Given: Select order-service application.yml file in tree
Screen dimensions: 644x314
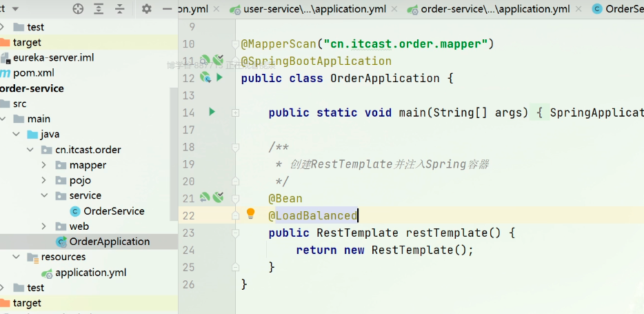Looking at the screenshot, I should pos(84,272).
